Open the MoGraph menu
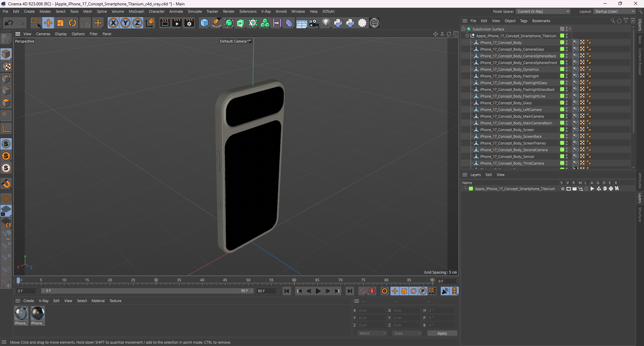Screen dimensions: 644x346 [137, 11]
